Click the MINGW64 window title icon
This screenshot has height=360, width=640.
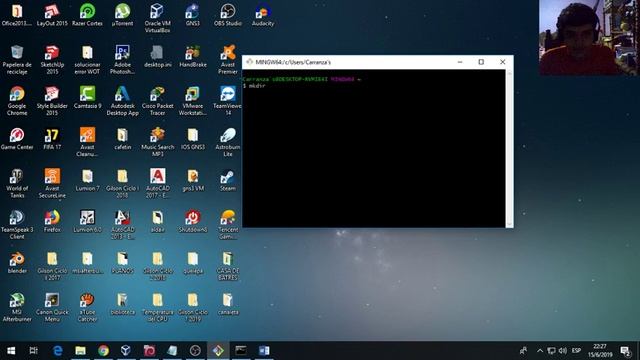pos(249,62)
